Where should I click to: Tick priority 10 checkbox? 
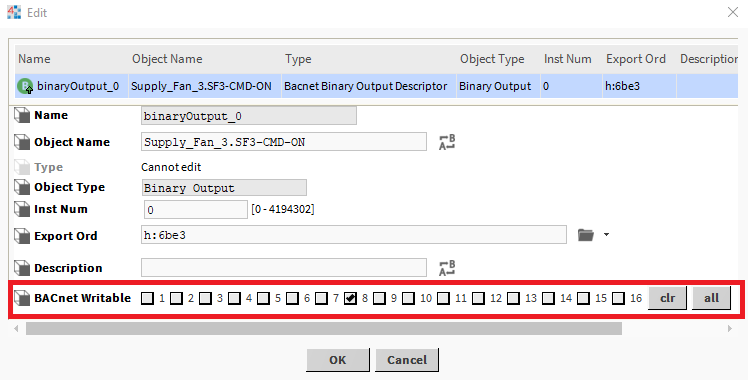pyautogui.click(x=408, y=298)
